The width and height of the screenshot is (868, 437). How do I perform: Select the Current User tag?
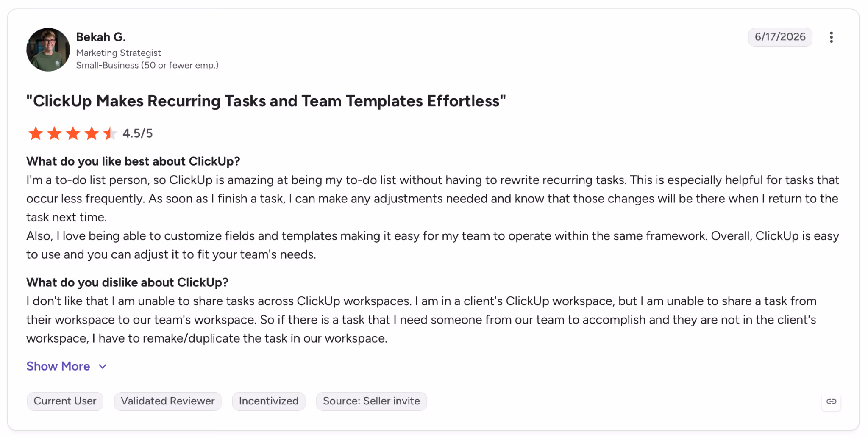pos(65,401)
